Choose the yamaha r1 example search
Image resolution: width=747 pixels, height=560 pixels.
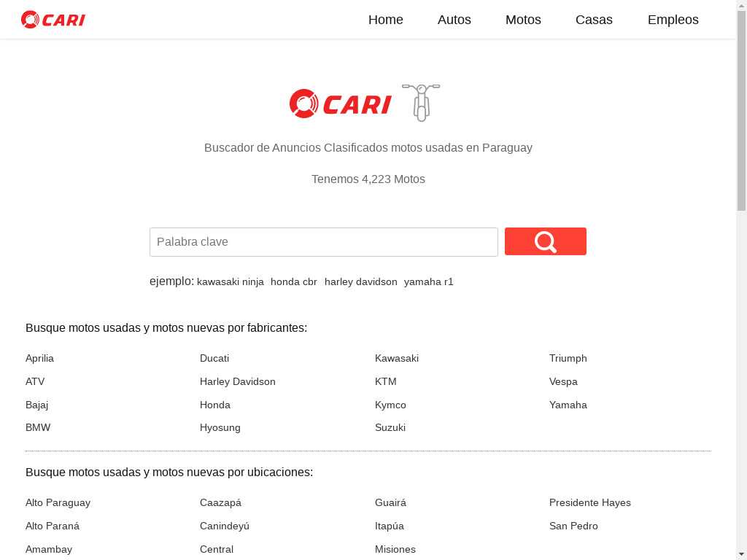pyautogui.click(x=428, y=282)
